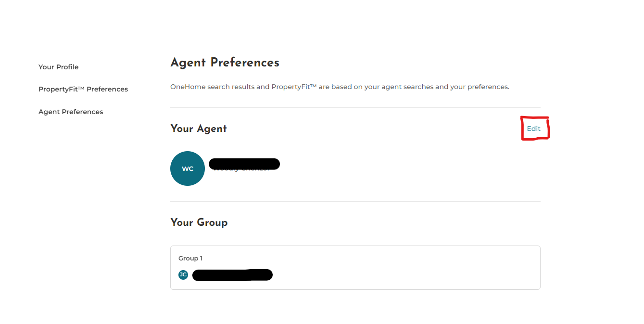Click the Your Agent section heading
The width and height of the screenshot is (644, 324).
click(x=199, y=129)
